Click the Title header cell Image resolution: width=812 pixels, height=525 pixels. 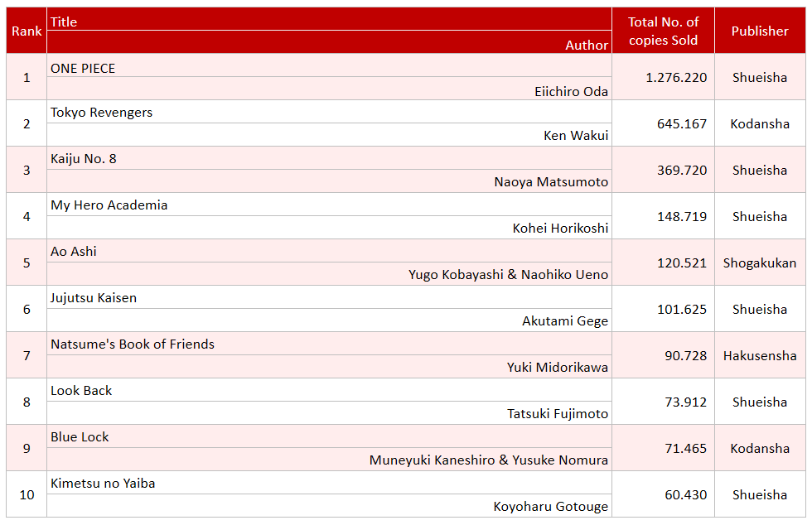(x=329, y=19)
